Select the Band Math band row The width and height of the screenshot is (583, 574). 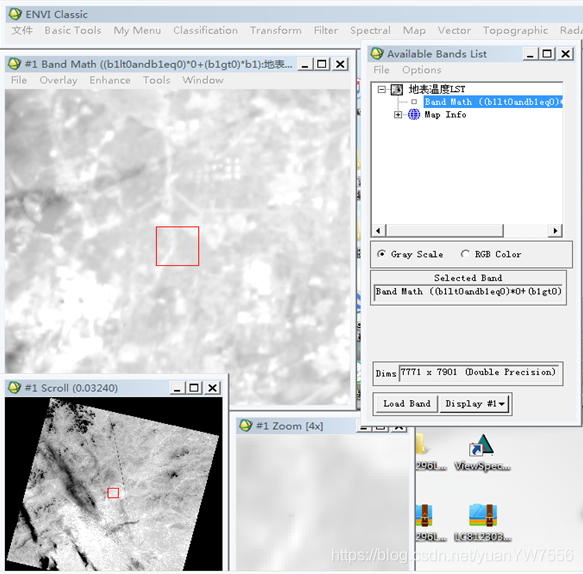[x=493, y=102]
